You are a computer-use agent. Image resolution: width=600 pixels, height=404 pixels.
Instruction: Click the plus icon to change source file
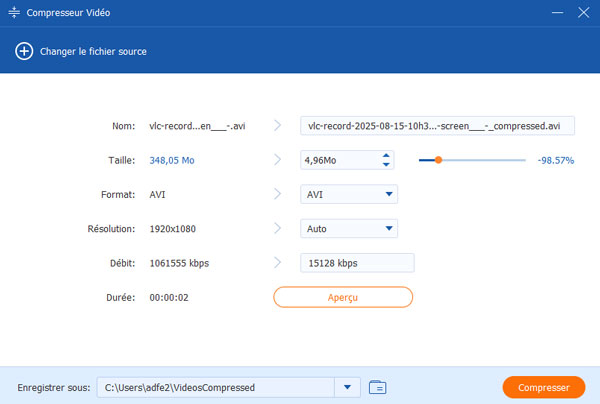click(x=24, y=51)
